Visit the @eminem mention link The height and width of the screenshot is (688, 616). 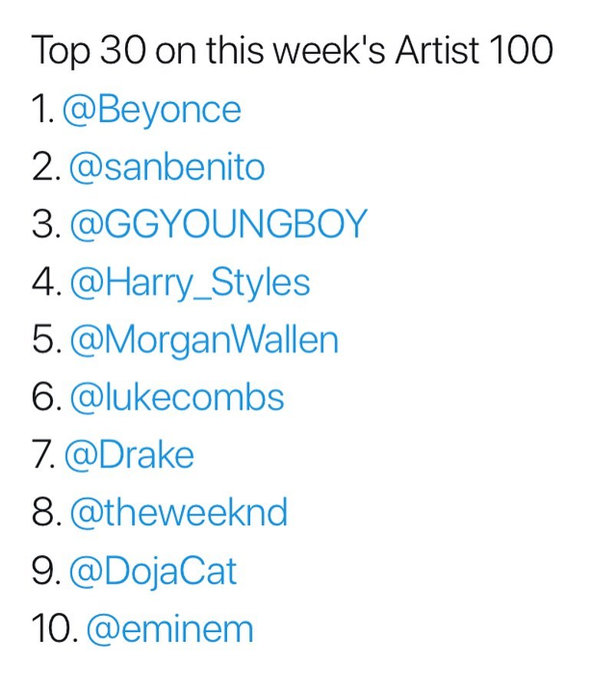(x=170, y=628)
